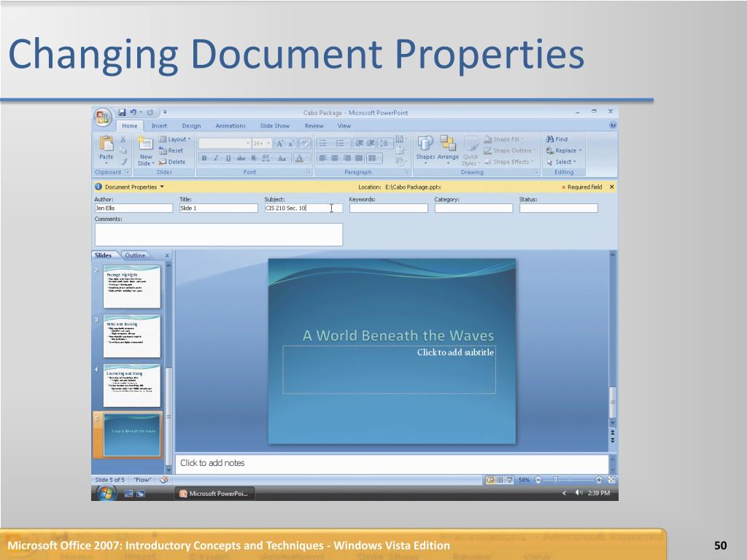Screen dimensions: 747x560
Task: Open the Arrange menu
Action: [448, 149]
